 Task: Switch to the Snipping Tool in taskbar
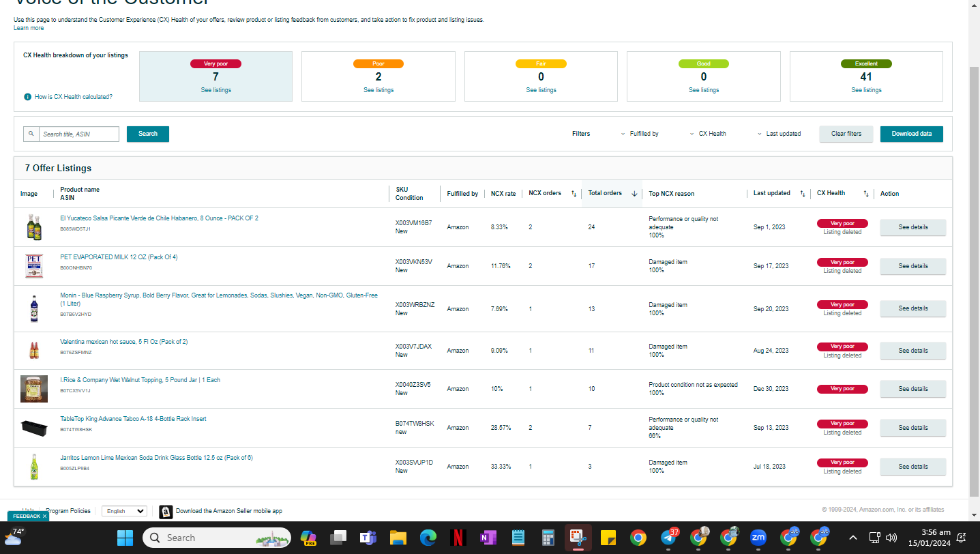coord(578,538)
